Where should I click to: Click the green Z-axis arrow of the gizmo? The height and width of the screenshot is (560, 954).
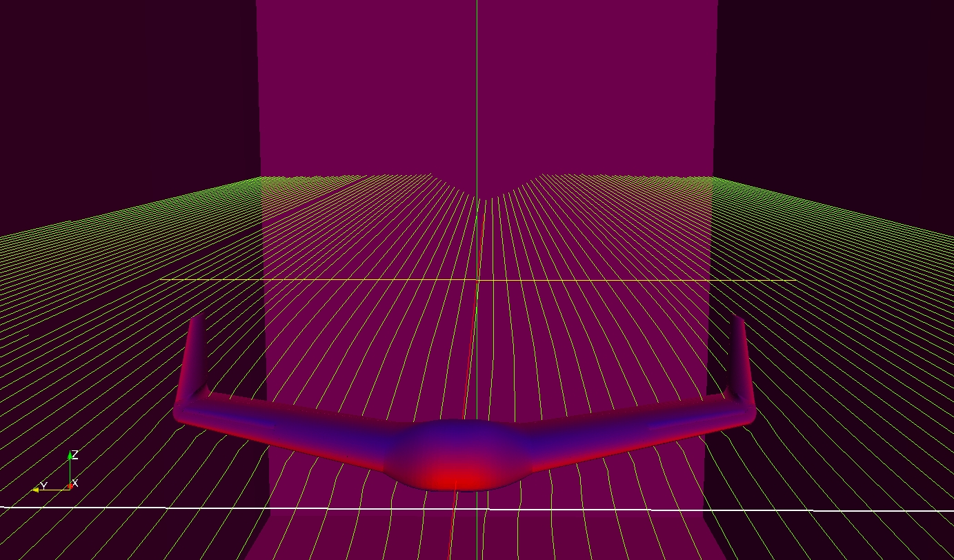coord(70,457)
